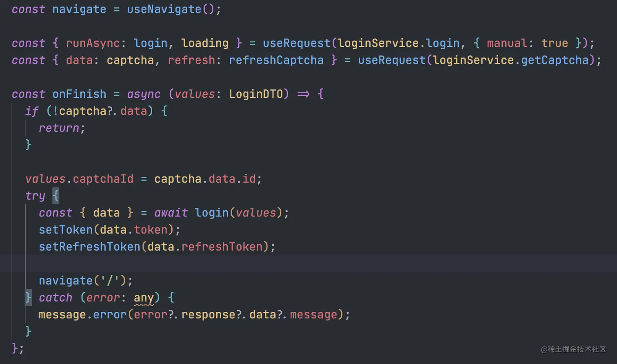The width and height of the screenshot is (617, 364).
Task: Click 'manual' option key
Action: click(507, 43)
